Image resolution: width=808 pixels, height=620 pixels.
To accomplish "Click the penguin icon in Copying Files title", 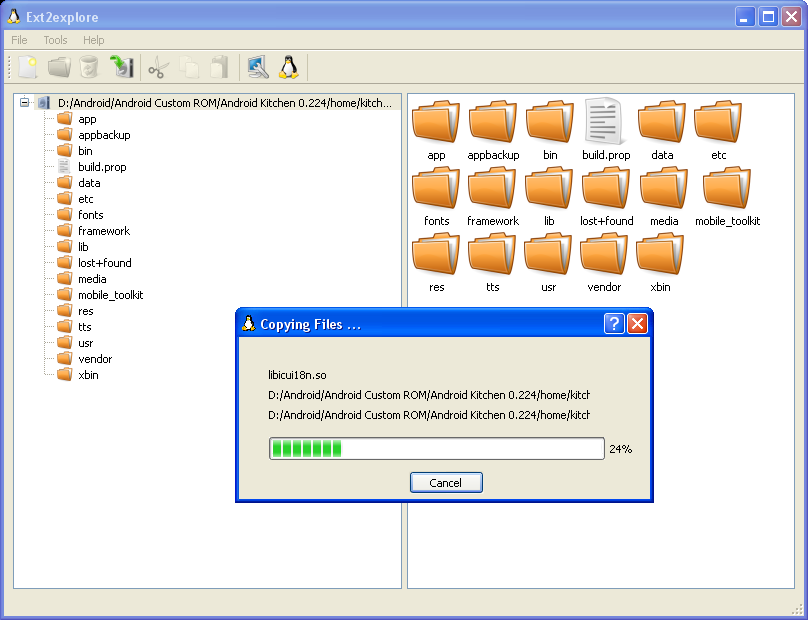I will coord(249,324).
